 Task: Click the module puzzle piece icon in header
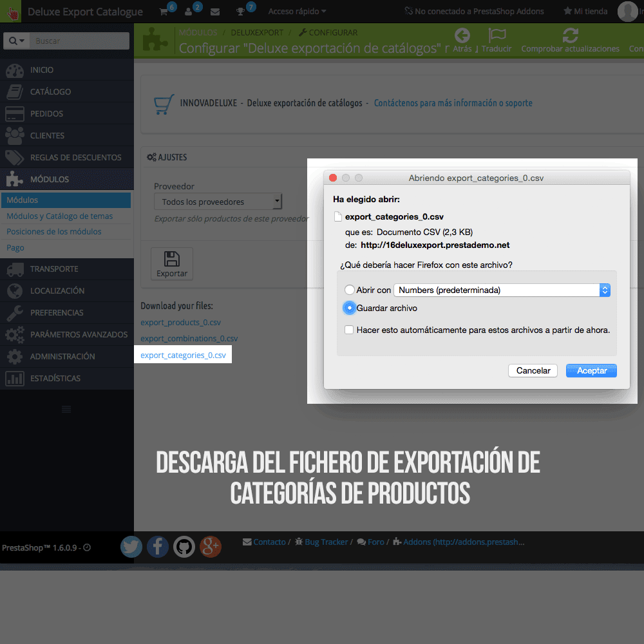click(155, 39)
